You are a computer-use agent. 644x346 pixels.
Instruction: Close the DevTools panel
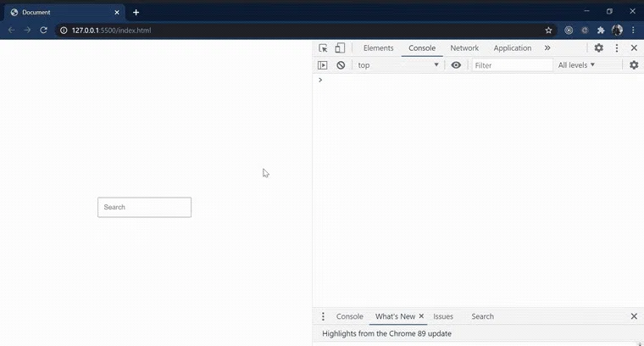click(634, 48)
